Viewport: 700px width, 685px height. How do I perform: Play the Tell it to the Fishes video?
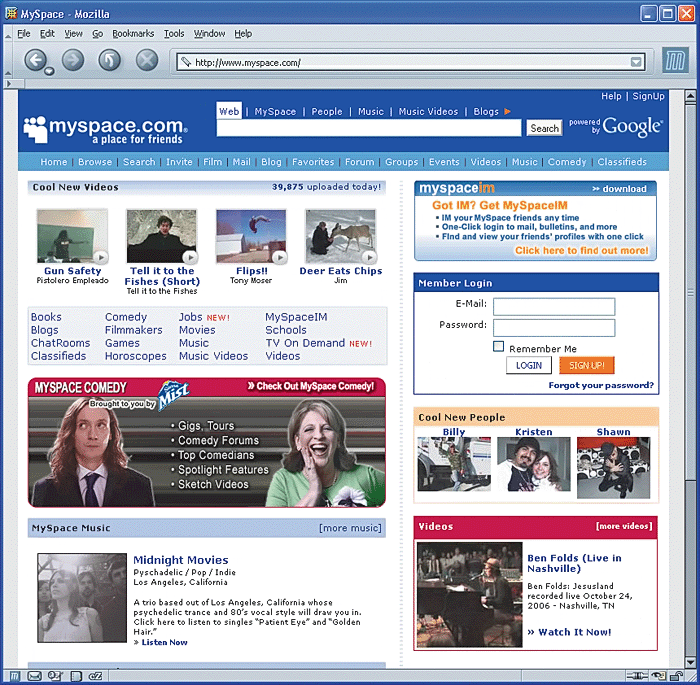pos(191,257)
